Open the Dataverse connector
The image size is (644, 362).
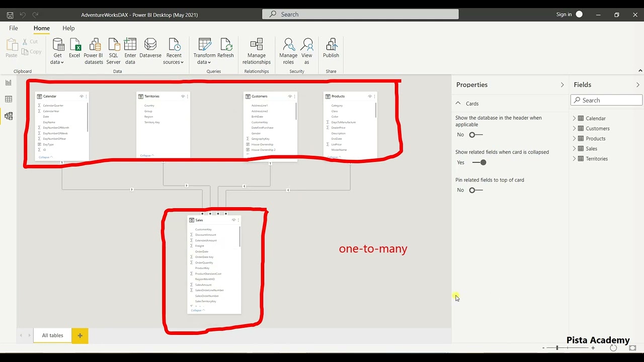[150, 48]
